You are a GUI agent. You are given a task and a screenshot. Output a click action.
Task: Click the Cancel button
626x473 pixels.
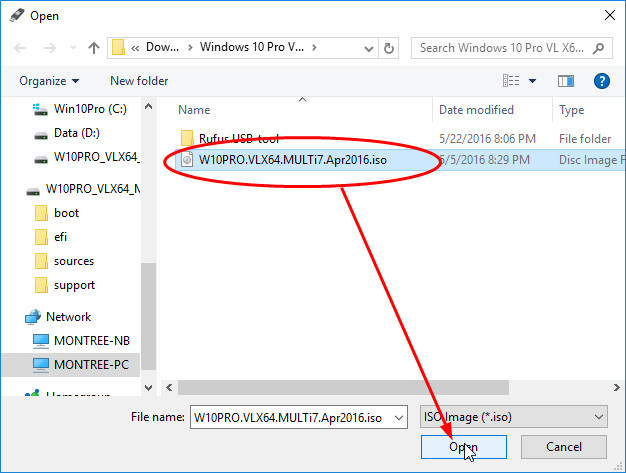tap(564, 447)
